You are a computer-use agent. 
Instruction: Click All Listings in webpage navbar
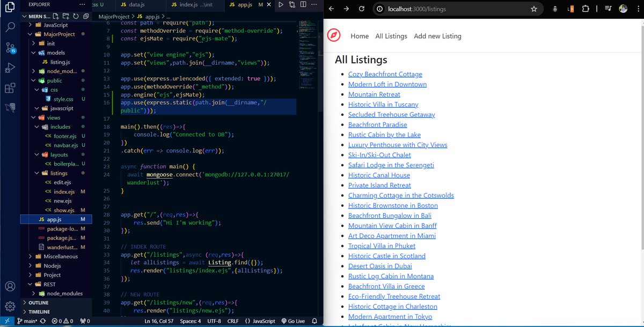point(391,36)
